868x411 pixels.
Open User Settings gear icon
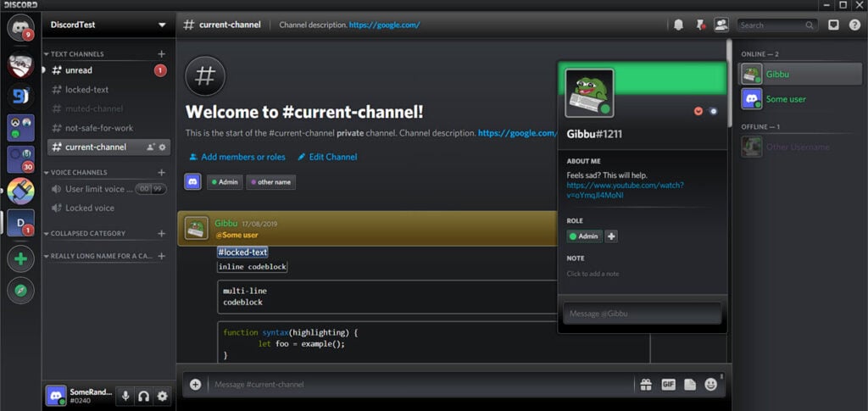tap(162, 396)
